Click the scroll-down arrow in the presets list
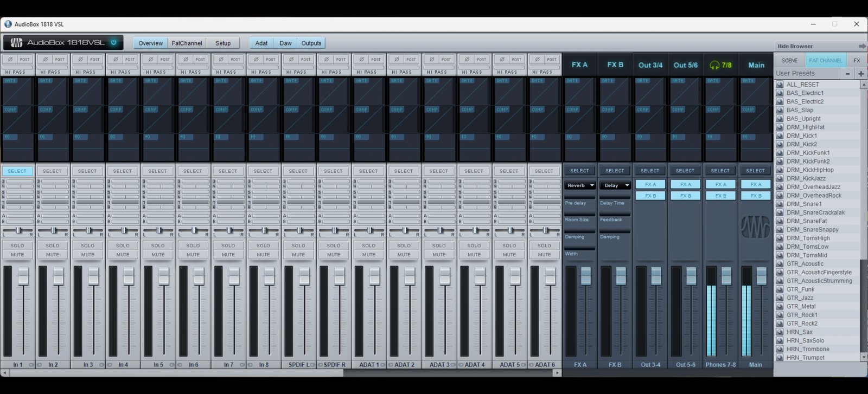The image size is (868, 394). 863,358
